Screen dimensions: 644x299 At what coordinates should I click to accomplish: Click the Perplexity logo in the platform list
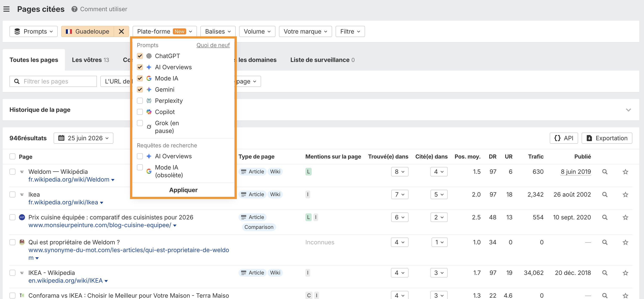(149, 101)
